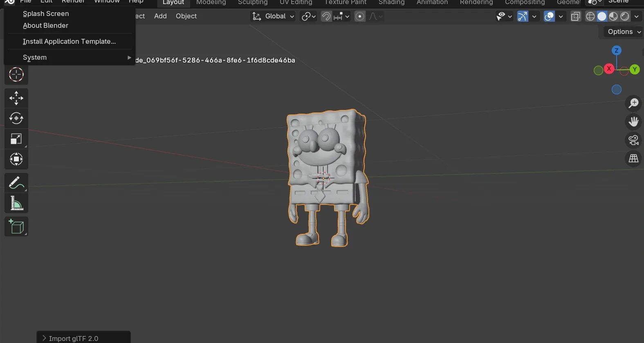Screen dimensions: 644x343
Task: Open the viewport shading options dropdown
Action: click(x=636, y=16)
